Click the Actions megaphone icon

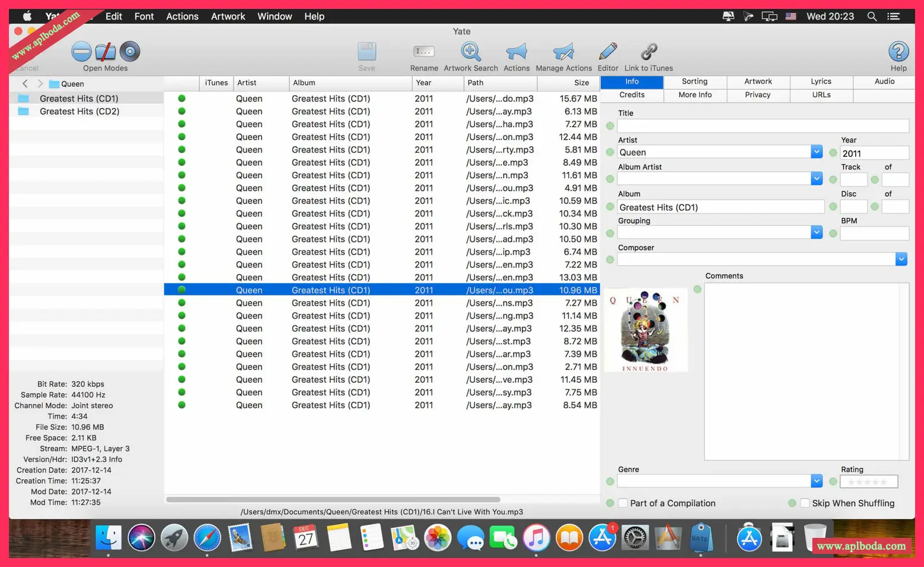pyautogui.click(x=516, y=52)
